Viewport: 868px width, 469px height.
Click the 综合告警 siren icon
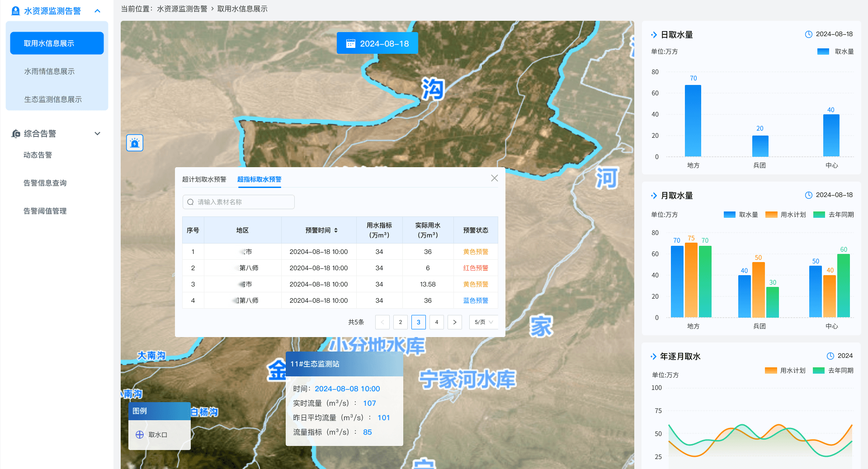click(x=16, y=134)
